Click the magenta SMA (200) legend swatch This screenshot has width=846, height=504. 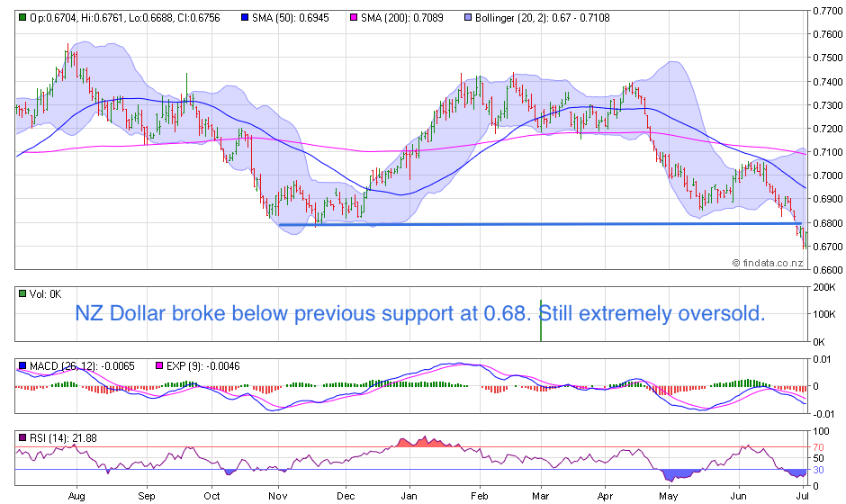tap(354, 18)
